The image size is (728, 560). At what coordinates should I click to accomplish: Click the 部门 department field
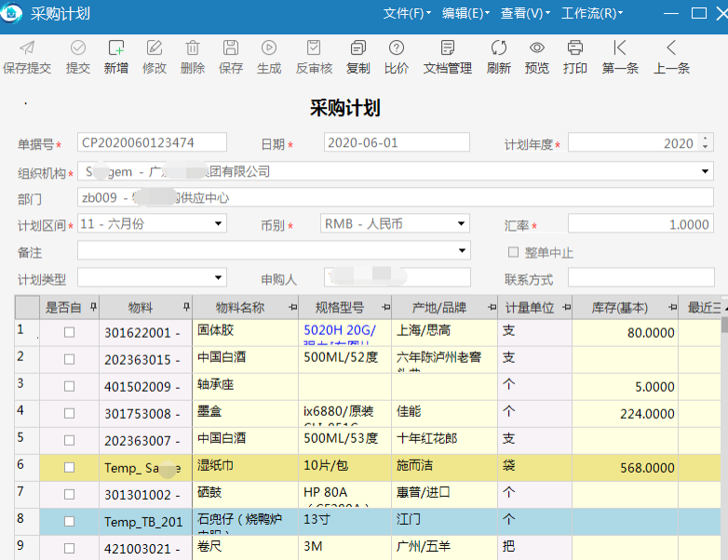395,197
